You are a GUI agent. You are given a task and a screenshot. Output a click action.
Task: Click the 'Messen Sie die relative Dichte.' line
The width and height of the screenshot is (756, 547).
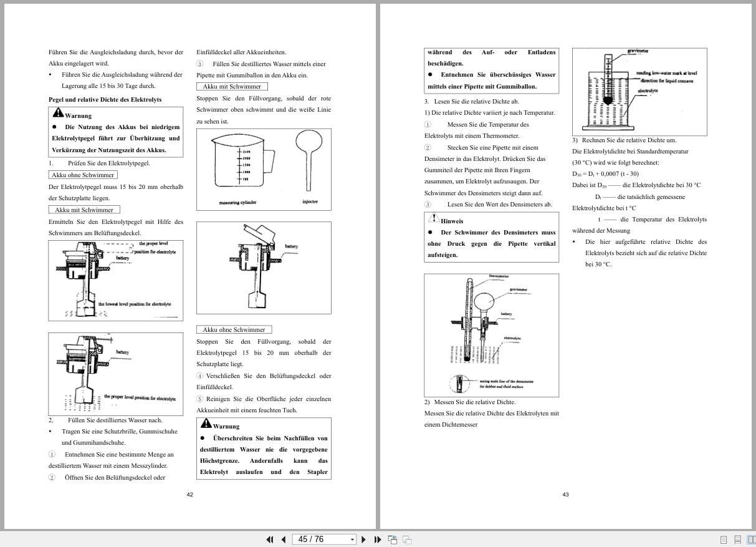pos(474,402)
